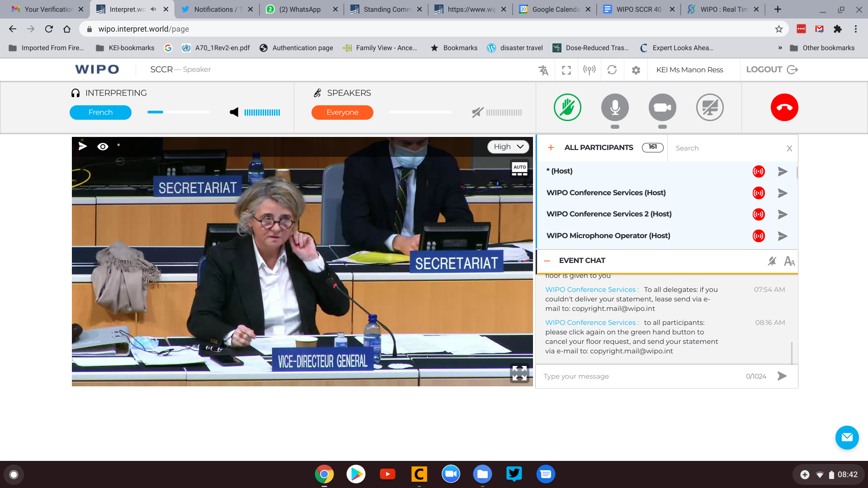Switch to the Notifications Twitter tab
868x488 pixels.
pyautogui.click(x=217, y=9)
